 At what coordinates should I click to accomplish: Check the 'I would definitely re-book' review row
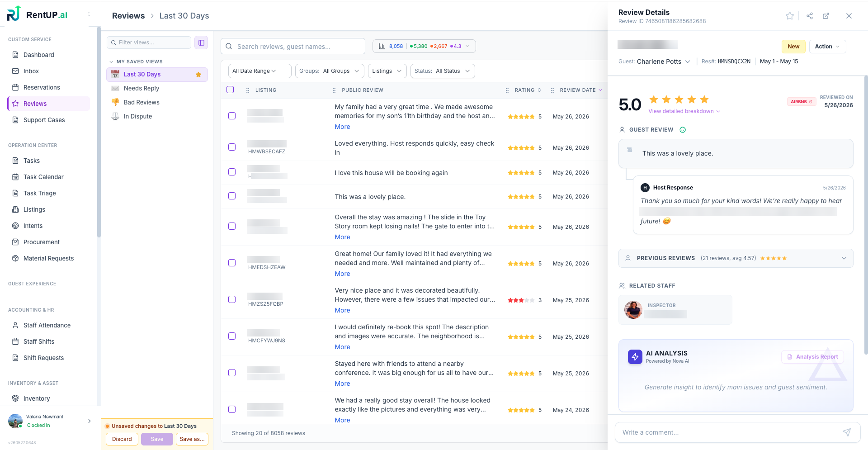pos(232,336)
